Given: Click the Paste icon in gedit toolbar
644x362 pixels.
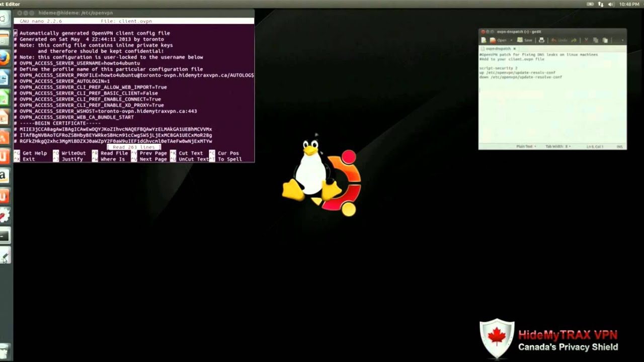Looking at the screenshot, I should [605, 40].
